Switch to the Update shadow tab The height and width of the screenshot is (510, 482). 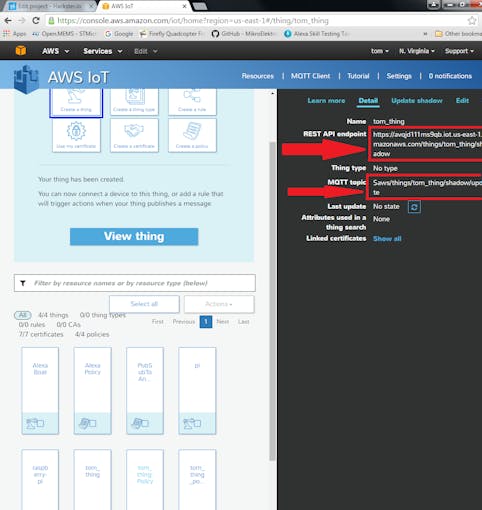[x=417, y=101]
